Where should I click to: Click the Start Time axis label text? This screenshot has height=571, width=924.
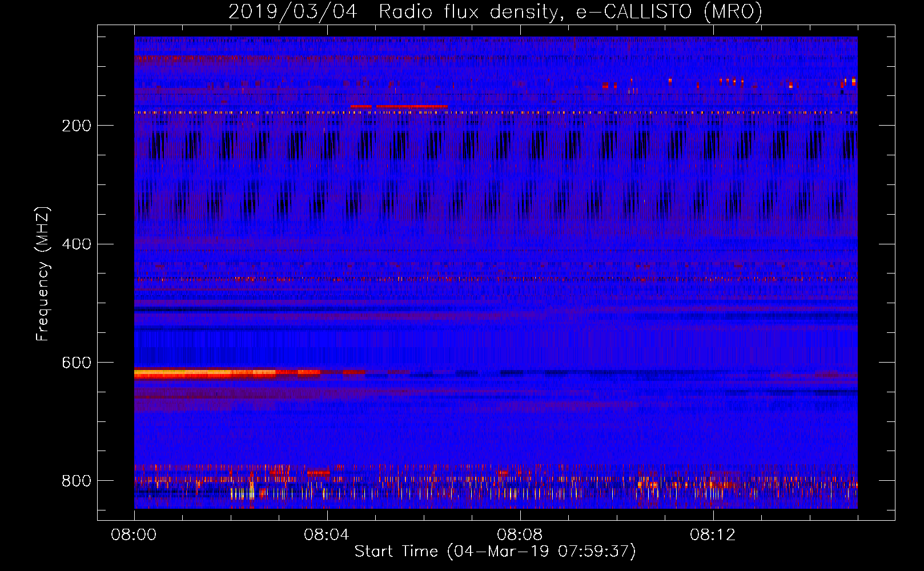[495, 552]
